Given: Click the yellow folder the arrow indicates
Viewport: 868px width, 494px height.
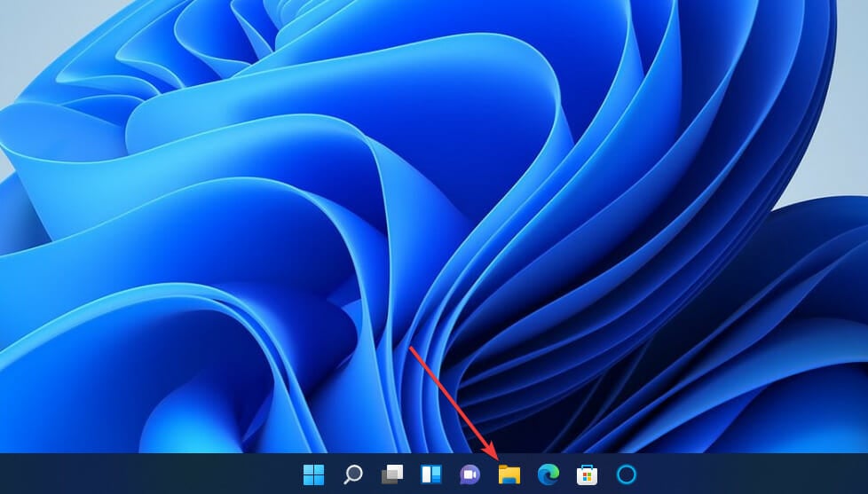Looking at the screenshot, I should [x=509, y=474].
